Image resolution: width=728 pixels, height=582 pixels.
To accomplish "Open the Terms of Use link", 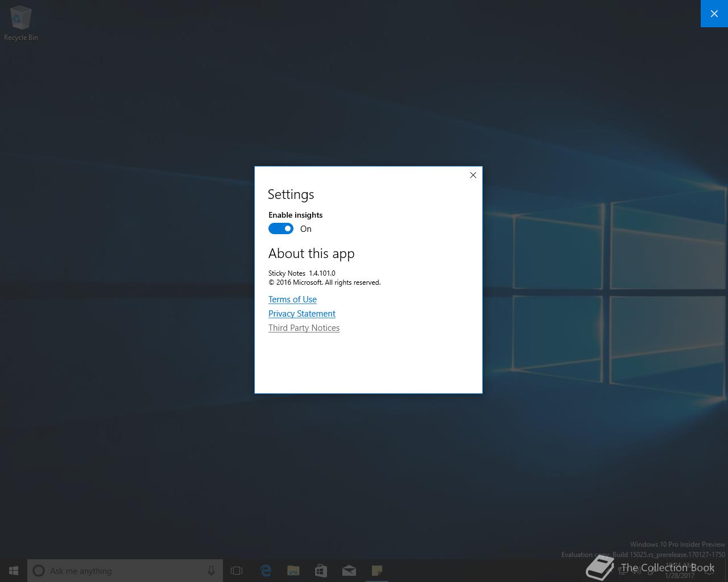I will tap(292, 300).
